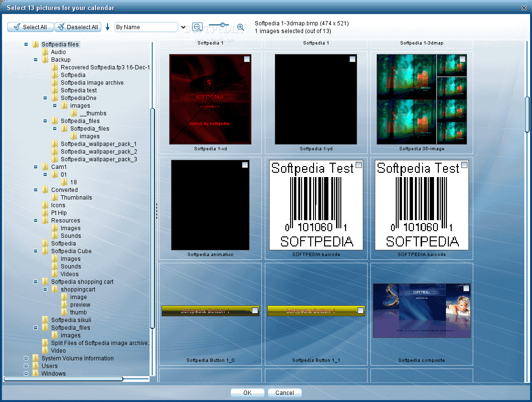Click the Softpedia image archive folder icon
This screenshot has height=402, width=532.
[x=54, y=83]
